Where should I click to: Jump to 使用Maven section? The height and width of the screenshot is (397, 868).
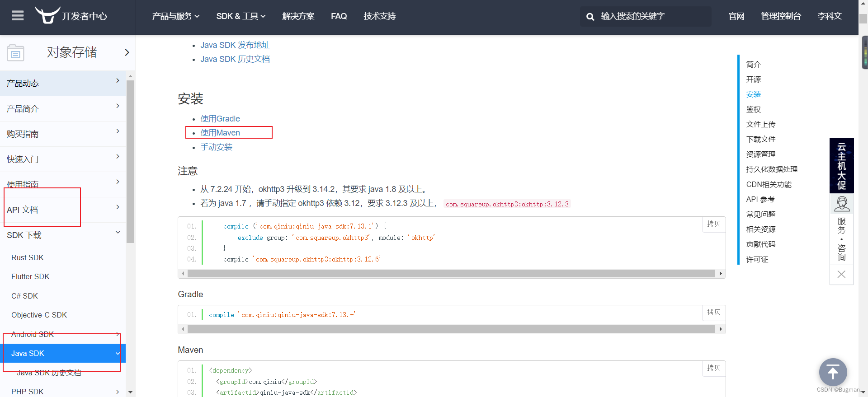pyautogui.click(x=220, y=133)
